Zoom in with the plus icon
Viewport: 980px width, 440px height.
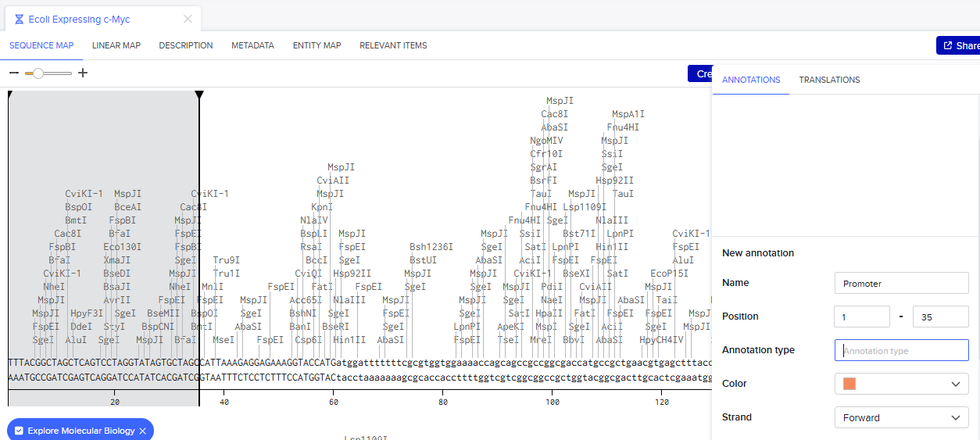pyautogui.click(x=83, y=73)
